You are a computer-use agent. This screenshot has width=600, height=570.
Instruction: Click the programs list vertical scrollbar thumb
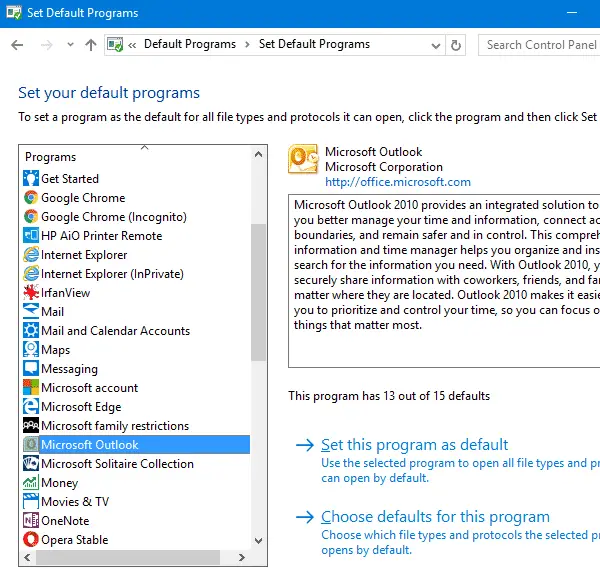(x=258, y=292)
